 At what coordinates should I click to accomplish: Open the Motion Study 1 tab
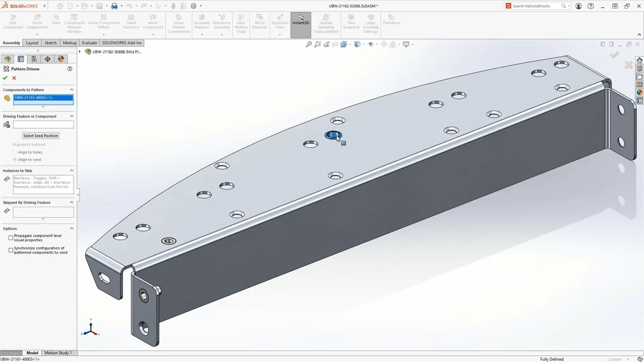(57, 352)
